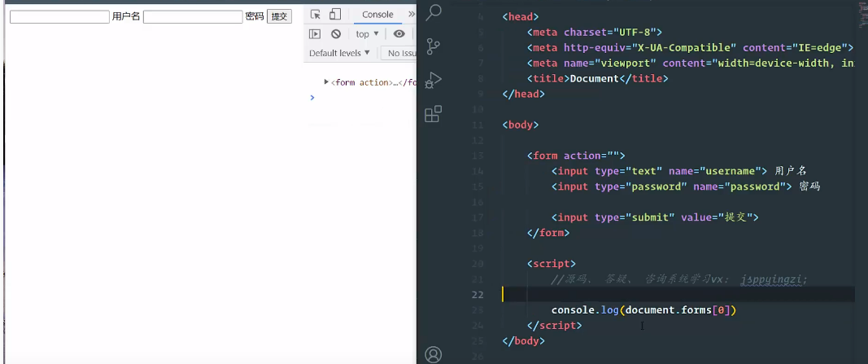Screen dimensions: 868x364
Task: Switch to the Console tab
Action: tap(377, 15)
